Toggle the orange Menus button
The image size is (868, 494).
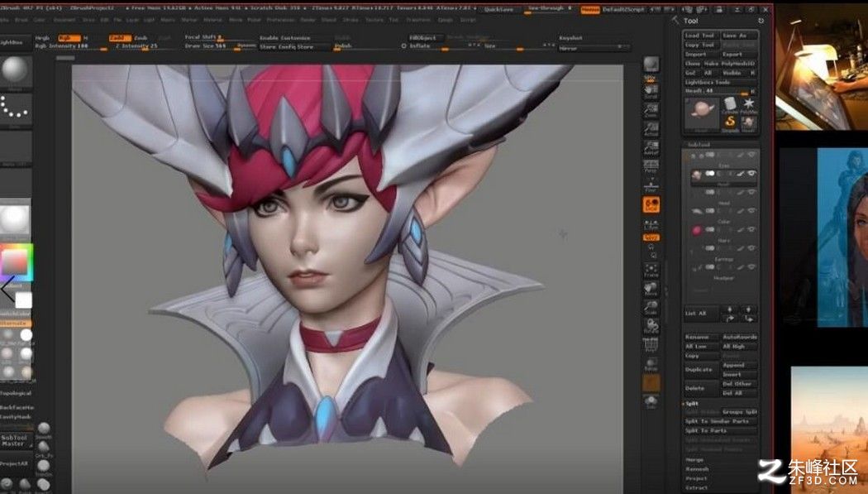coord(590,9)
